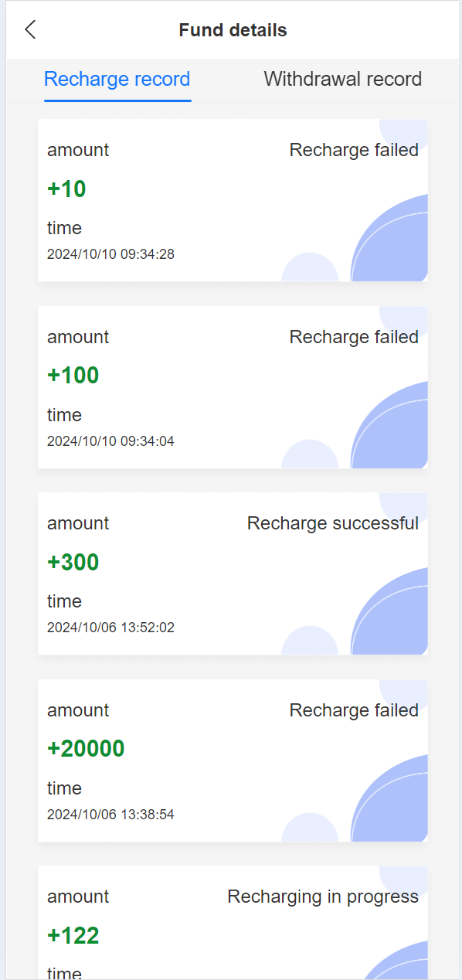
Task: Click the Recharge failed status on +20000 card
Action: [354, 710]
